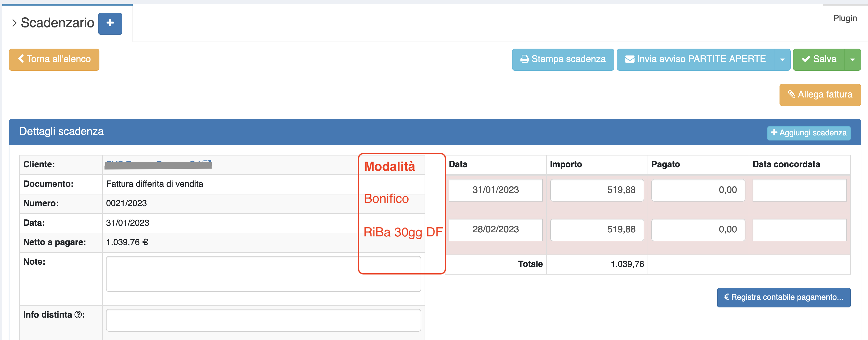Expand the Scadenzario breadcrumb chevron
Image resolution: width=868 pixels, height=340 pixels.
[14, 23]
